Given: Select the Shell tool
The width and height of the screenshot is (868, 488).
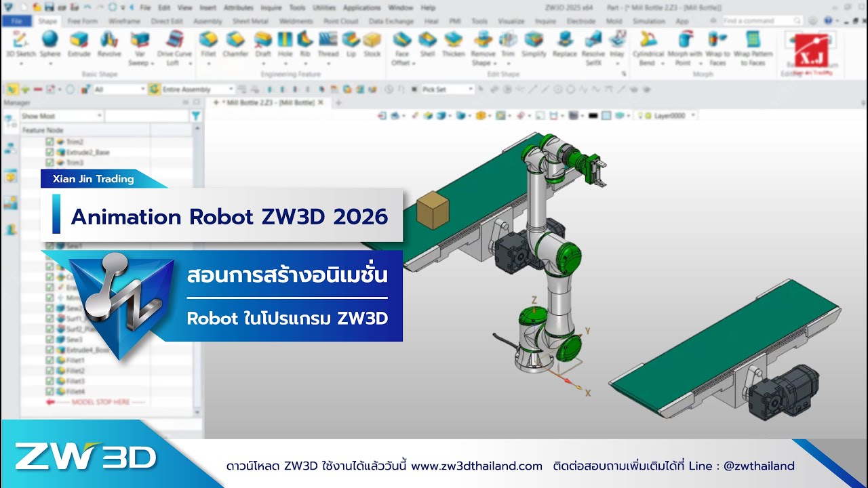Looking at the screenshot, I should pyautogui.click(x=427, y=45).
